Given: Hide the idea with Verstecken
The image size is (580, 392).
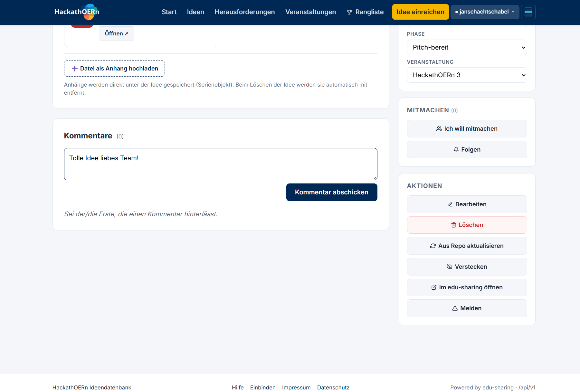Looking at the screenshot, I should coord(467,267).
